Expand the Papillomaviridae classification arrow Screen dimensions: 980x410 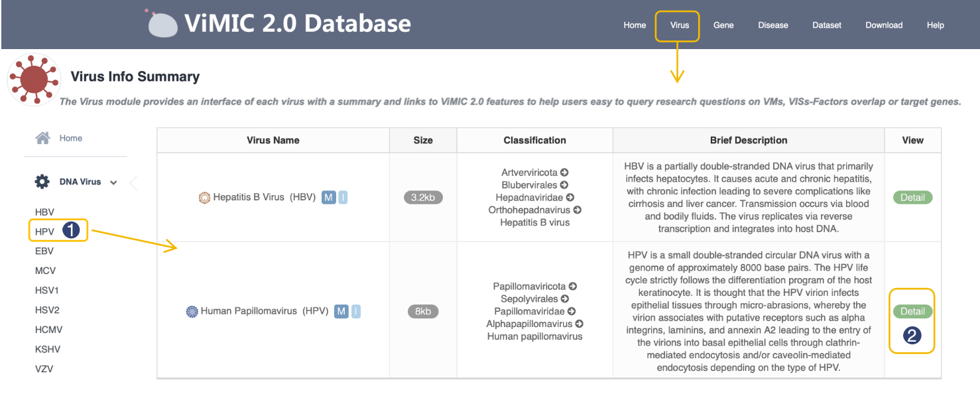(572, 311)
